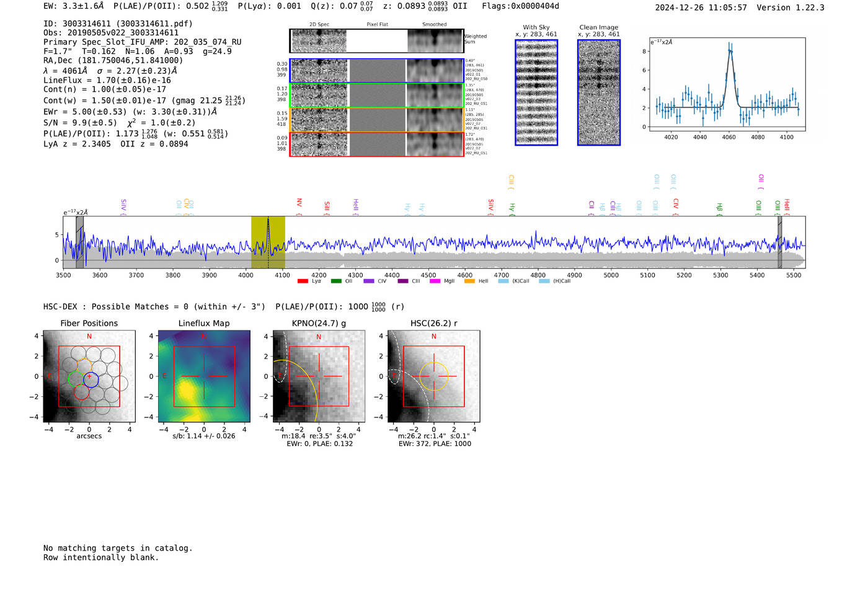Select the red-bordered fiber 2D spectrum row

(x=376, y=144)
